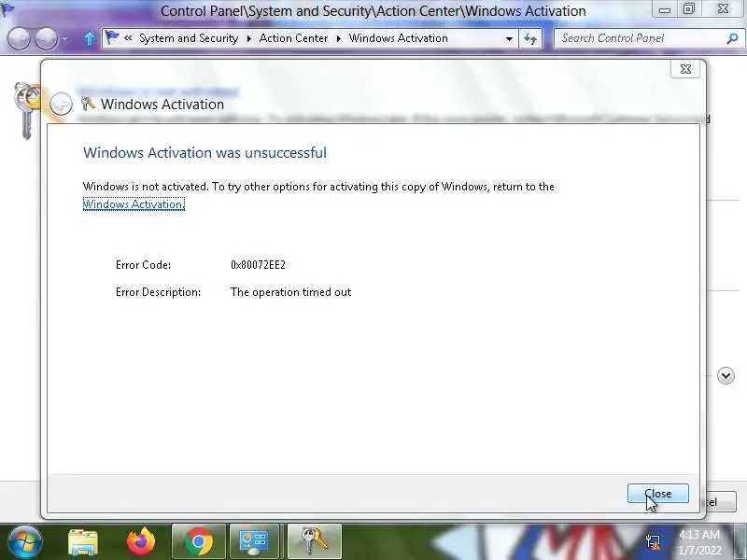Click the 'Error Code:' label
The width and height of the screenshot is (747, 560).
[x=143, y=265]
